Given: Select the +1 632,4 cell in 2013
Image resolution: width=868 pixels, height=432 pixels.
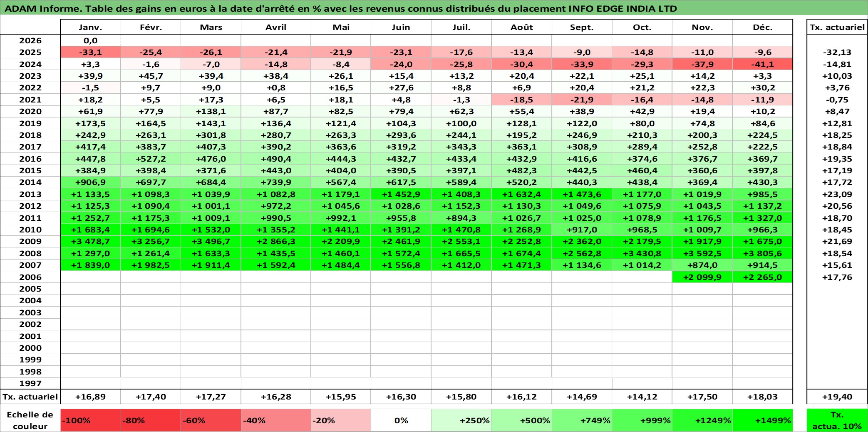Looking at the screenshot, I should coord(522,194).
